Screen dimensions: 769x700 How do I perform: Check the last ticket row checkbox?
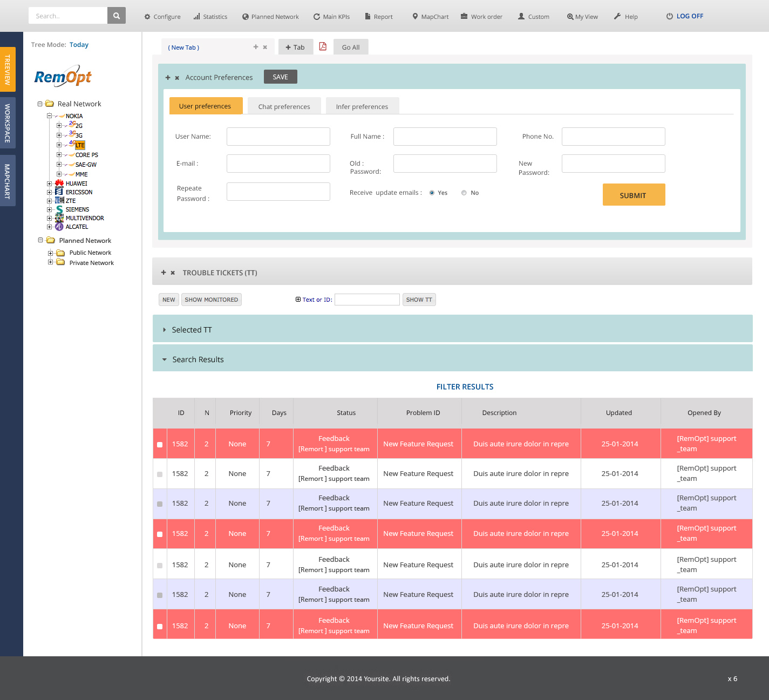point(160,627)
